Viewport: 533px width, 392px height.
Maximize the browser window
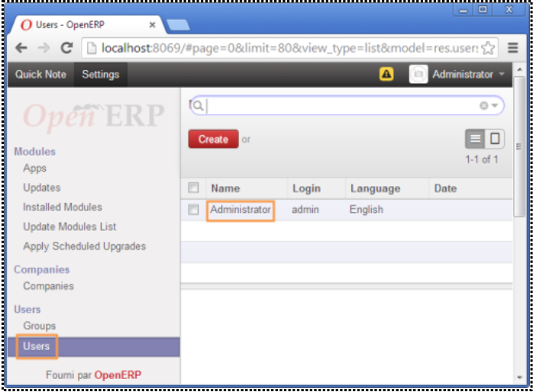pyautogui.click(x=483, y=9)
